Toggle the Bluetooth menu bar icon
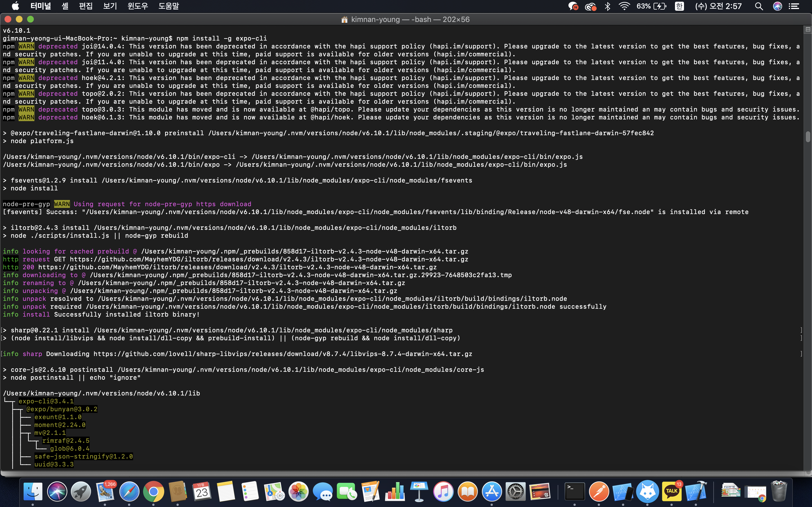 tap(607, 6)
